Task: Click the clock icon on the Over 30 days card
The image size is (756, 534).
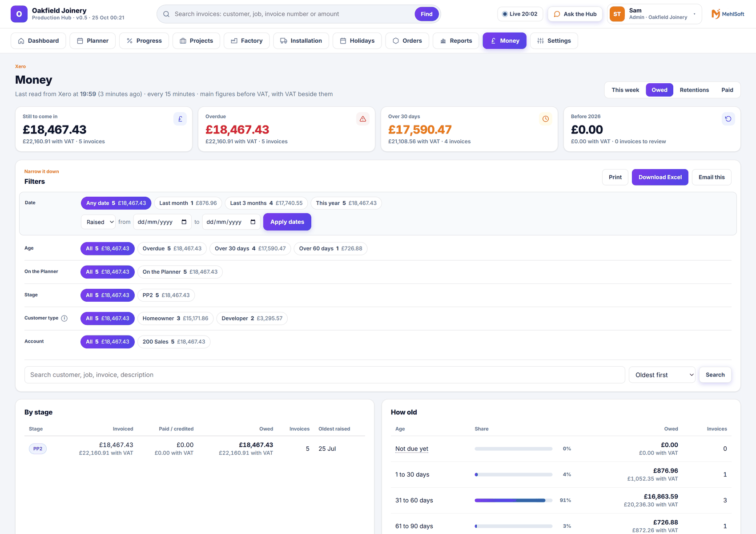Action: click(x=546, y=119)
